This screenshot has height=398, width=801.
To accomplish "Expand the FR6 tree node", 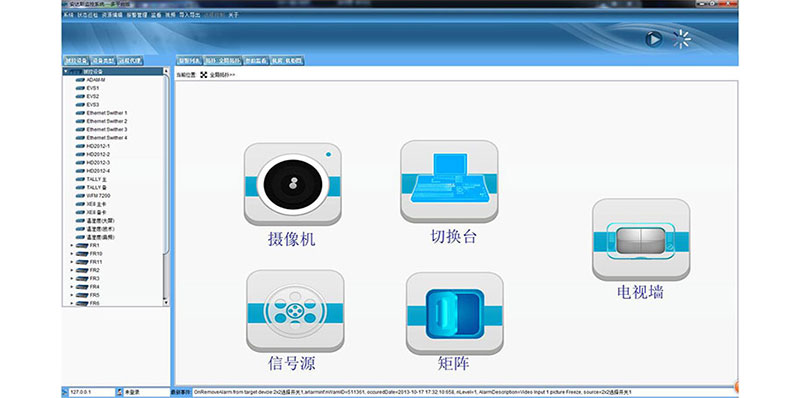I will [72, 303].
